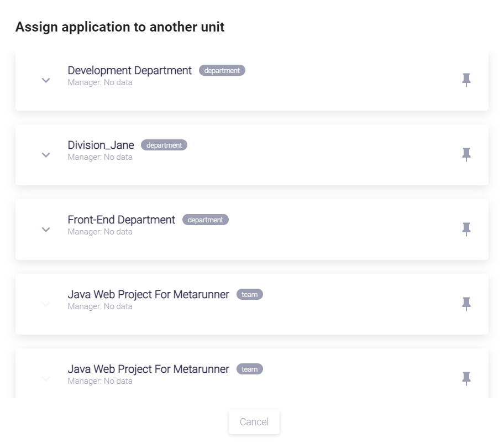Click the department badge beside Front-End Department
This screenshot has width=504, height=443.
[205, 220]
